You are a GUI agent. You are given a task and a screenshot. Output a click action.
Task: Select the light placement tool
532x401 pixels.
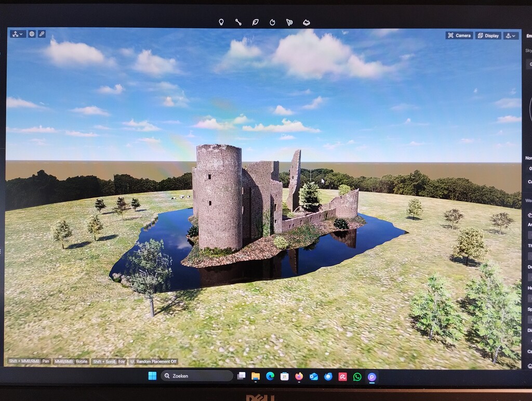tap(221, 22)
